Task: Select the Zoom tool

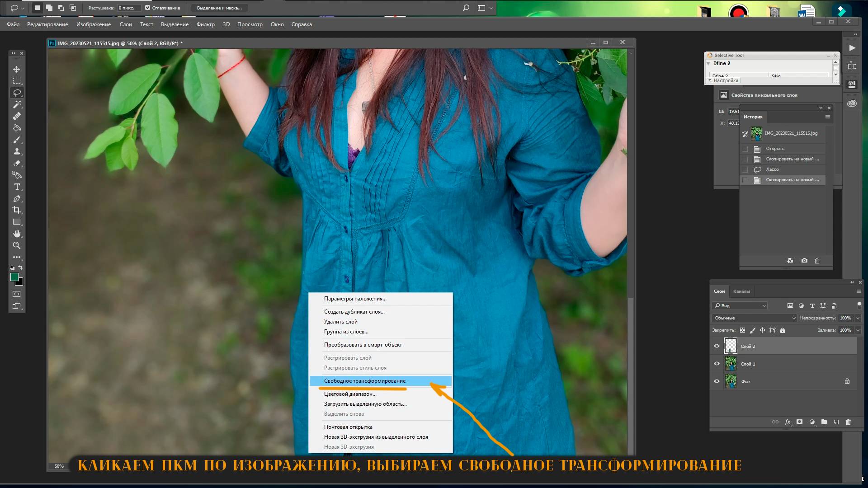Action: pyautogui.click(x=17, y=245)
